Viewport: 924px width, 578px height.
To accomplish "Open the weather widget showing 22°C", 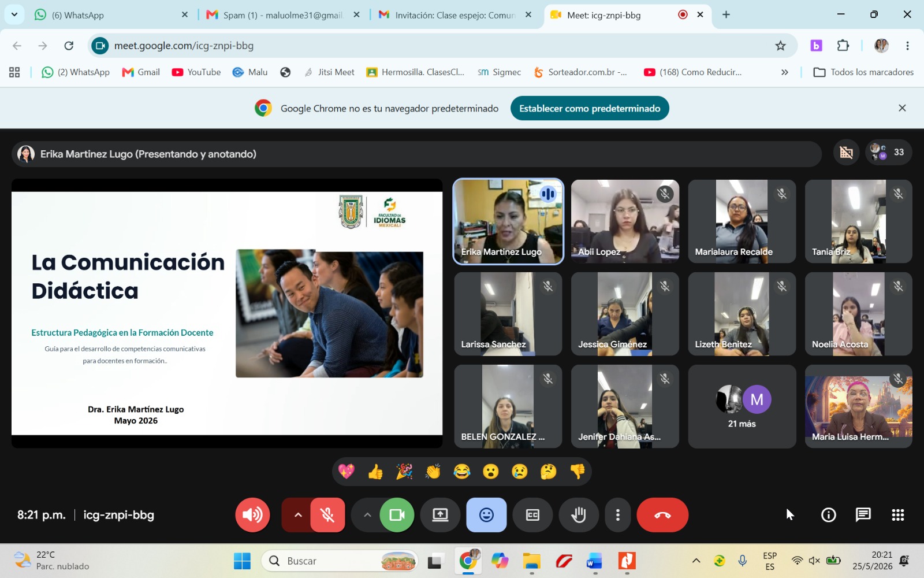I will 52,561.
